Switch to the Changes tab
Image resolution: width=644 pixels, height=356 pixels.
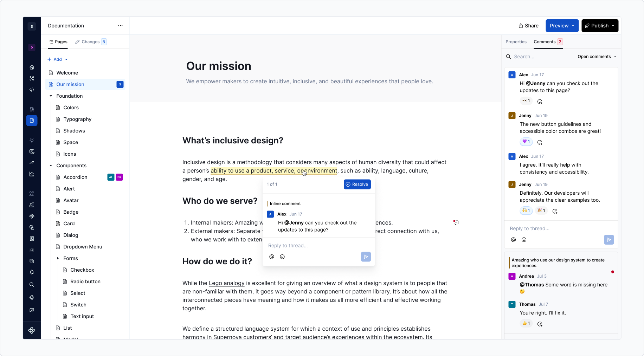[x=91, y=42]
